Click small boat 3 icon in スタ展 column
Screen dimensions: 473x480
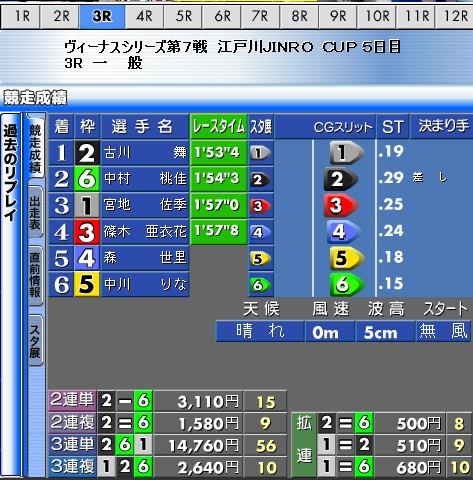click(261, 206)
